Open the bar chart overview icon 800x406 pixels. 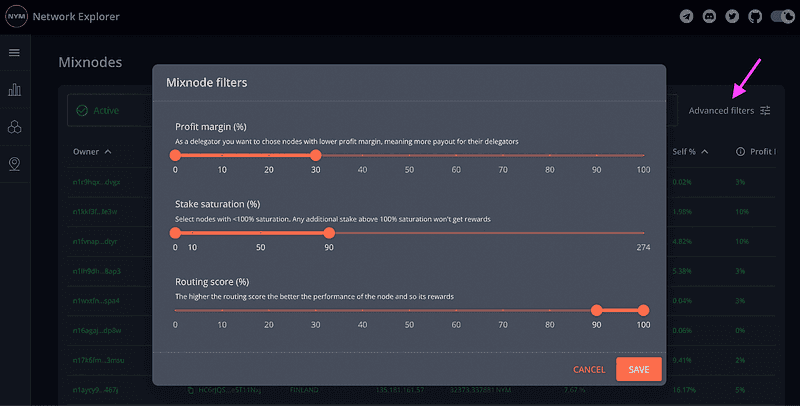tap(14, 90)
